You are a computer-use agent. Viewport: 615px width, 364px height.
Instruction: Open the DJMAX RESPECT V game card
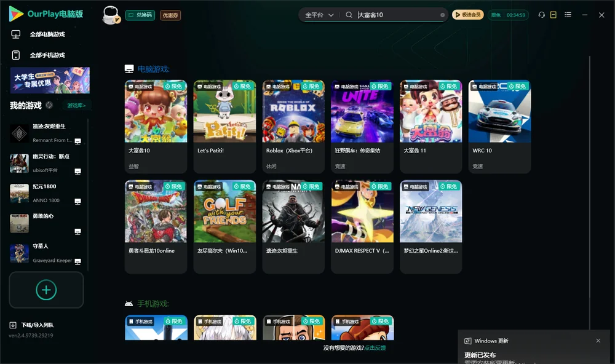click(362, 227)
